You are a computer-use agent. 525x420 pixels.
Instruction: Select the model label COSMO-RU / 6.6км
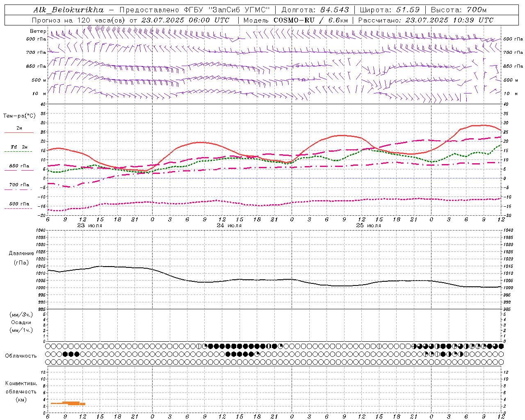310,20
